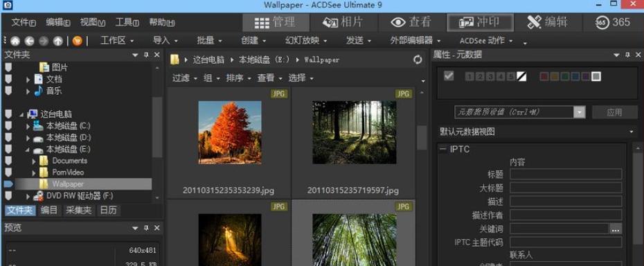Open the 文件 menu
Image resolution: width=644 pixels, height=266 pixels.
[23, 23]
